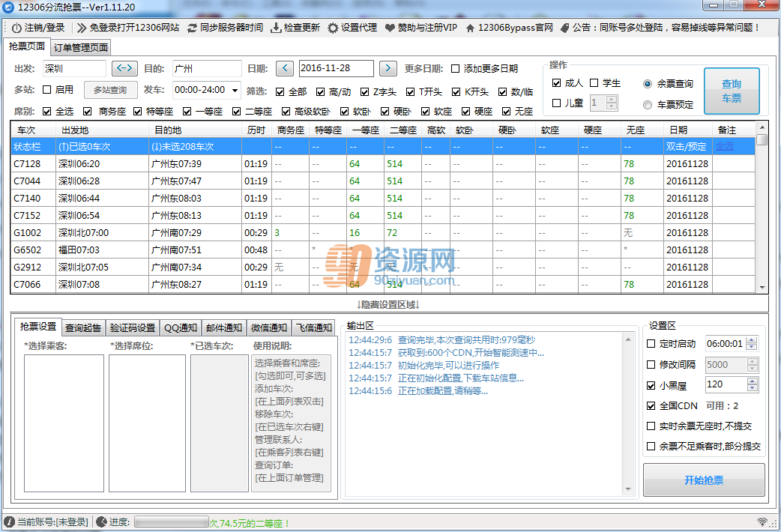Select train C7128 row

pos(383,164)
